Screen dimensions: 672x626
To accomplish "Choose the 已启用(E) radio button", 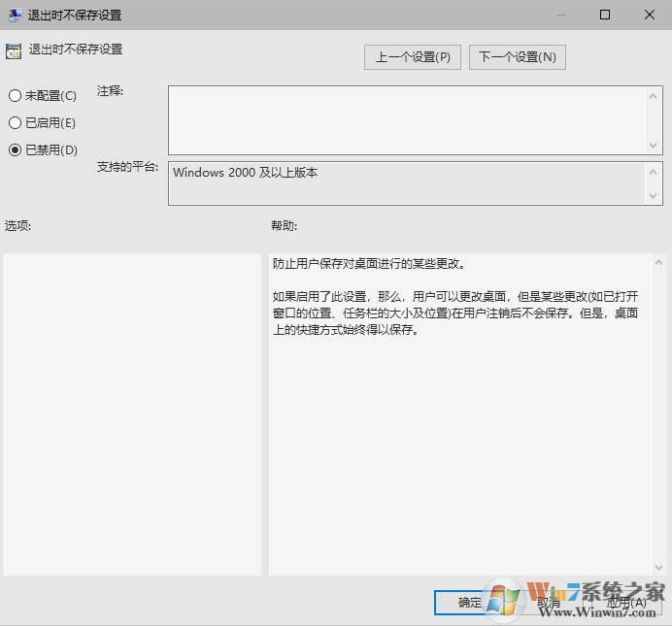I will [15, 123].
